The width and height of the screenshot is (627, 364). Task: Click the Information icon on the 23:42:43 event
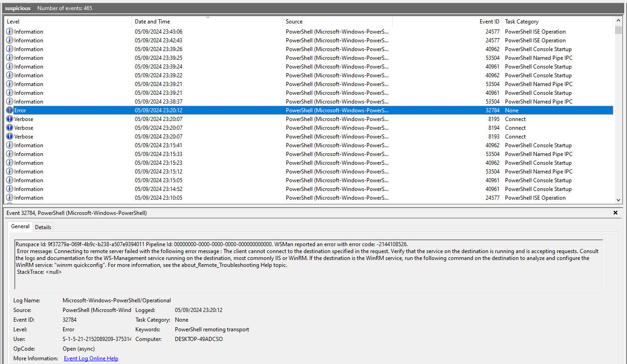coord(10,40)
